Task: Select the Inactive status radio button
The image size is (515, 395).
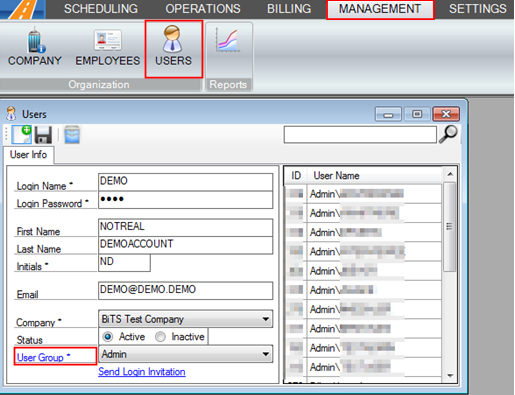Action: (x=160, y=337)
